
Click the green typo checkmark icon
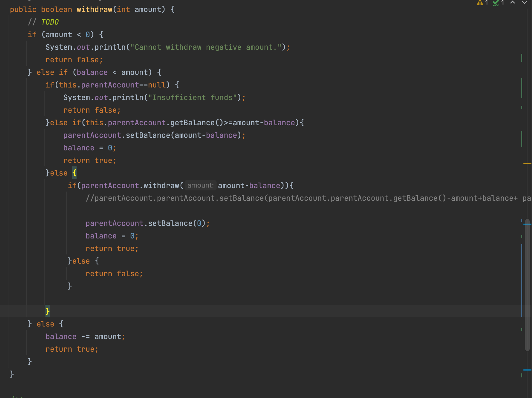pos(496,3)
